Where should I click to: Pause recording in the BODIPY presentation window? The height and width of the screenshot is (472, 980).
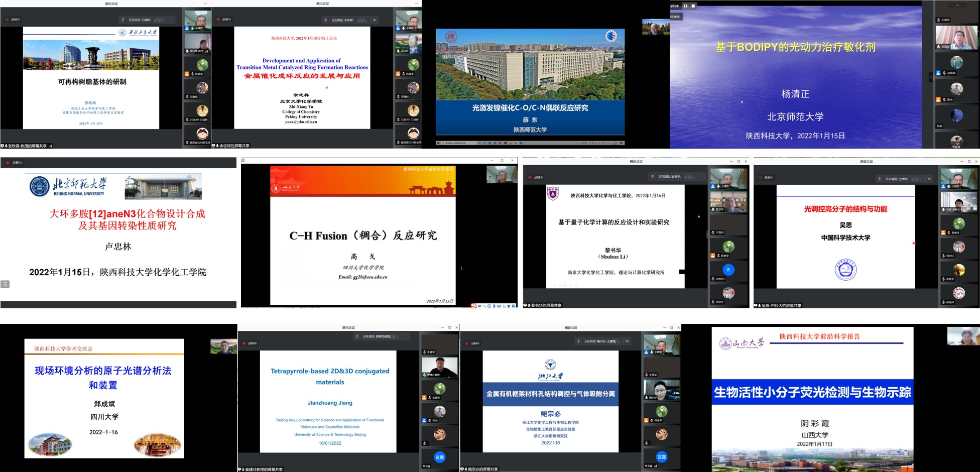686,6
